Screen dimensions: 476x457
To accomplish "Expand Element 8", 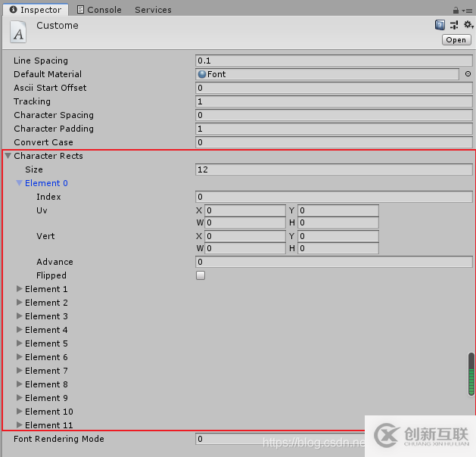I will [19, 384].
